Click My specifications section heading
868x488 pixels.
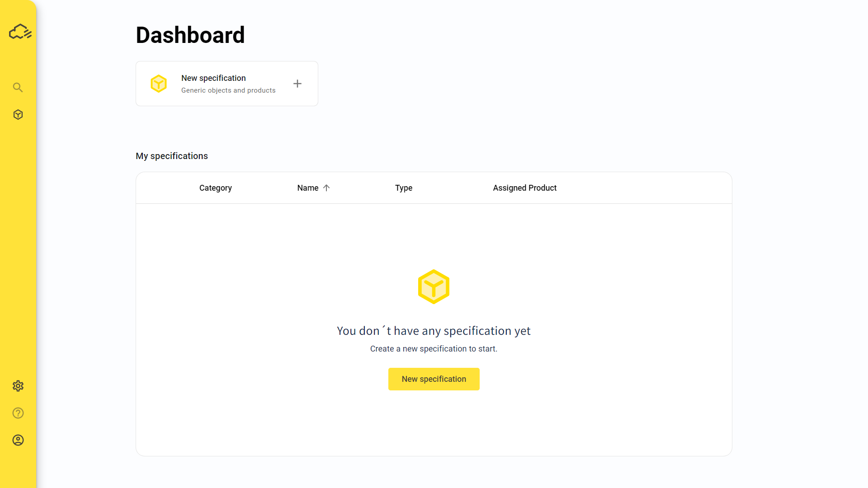click(x=172, y=156)
